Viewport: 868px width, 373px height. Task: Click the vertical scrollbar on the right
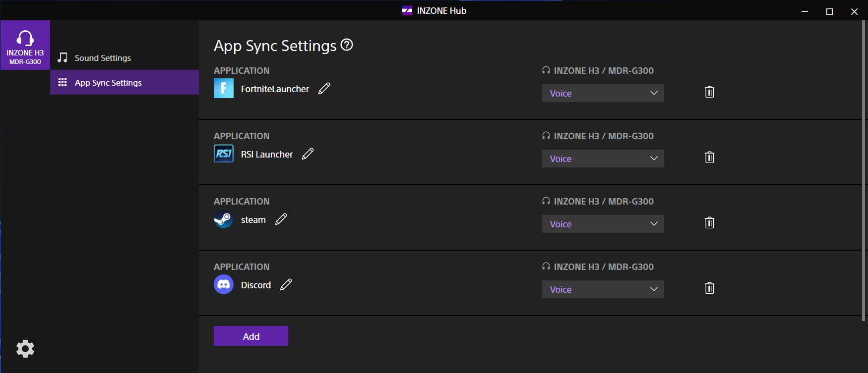point(864,168)
